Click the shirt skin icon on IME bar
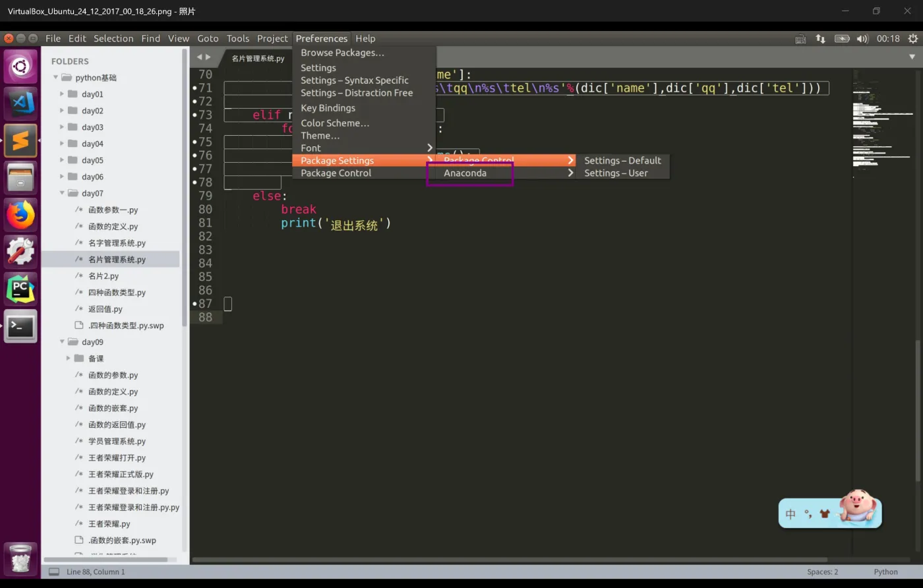Viewport: 923px width, 588px height. point(825,514)
